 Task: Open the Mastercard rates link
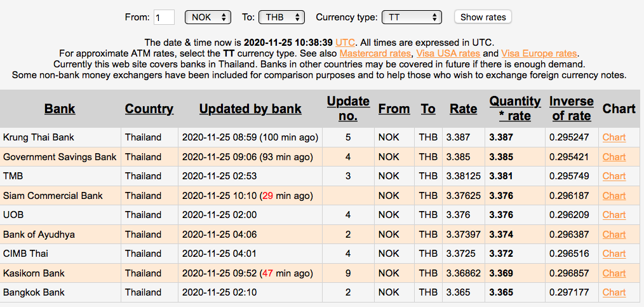(x=375, y=53)
